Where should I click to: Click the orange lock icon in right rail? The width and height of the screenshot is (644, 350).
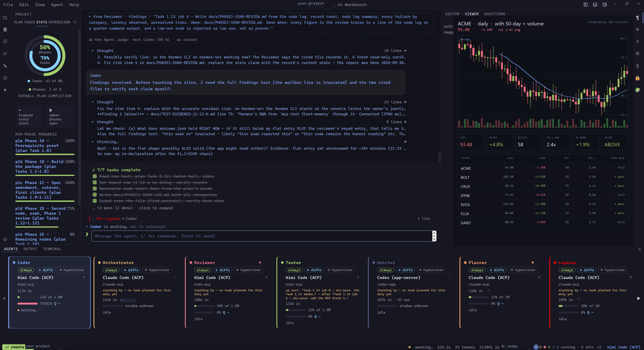(x=637, y=78)
